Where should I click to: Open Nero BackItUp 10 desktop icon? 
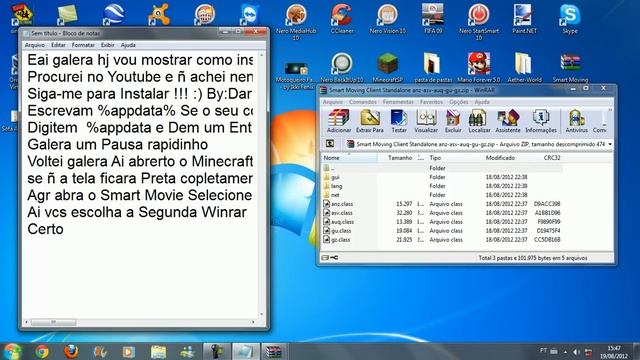point(342,68)
